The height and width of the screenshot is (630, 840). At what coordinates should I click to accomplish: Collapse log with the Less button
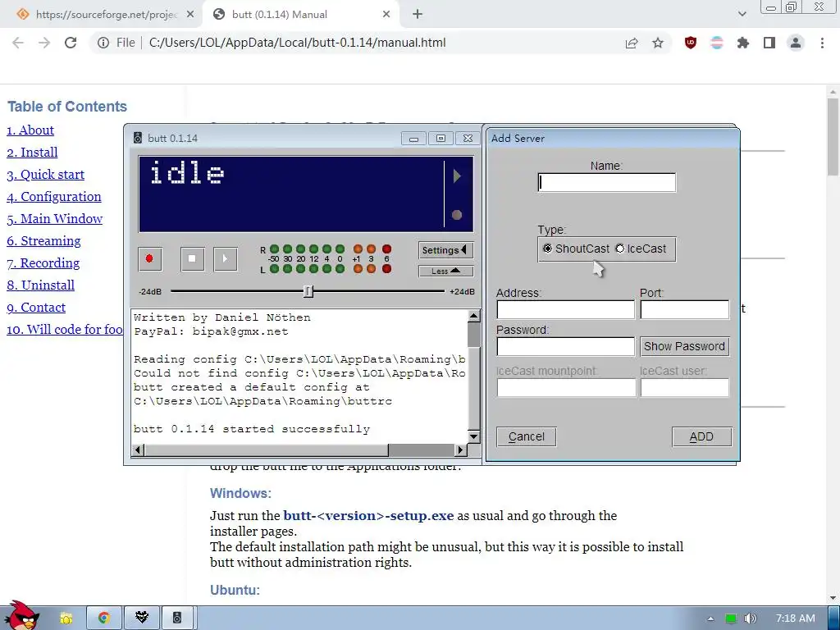(x=445, y=271)
